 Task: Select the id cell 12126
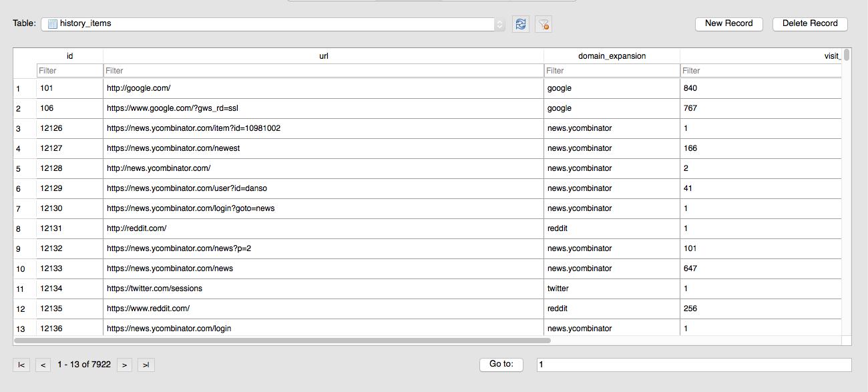point(70,128)
